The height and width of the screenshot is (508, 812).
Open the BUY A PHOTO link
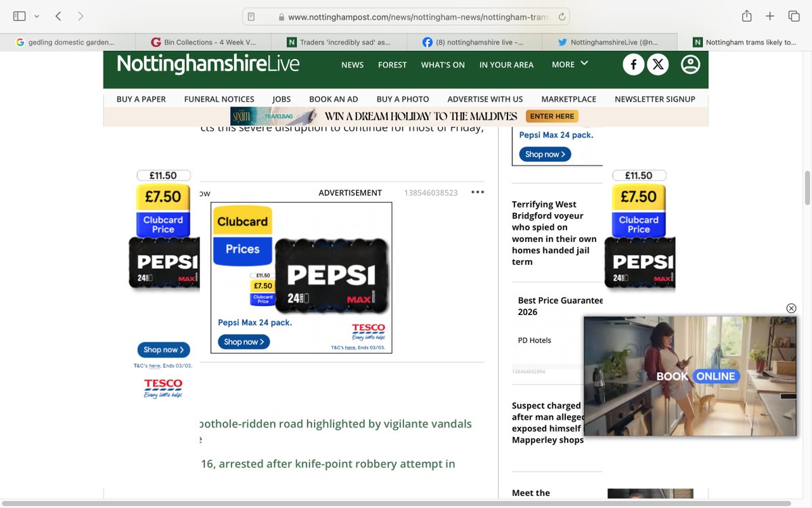click(x=403, y=99)
